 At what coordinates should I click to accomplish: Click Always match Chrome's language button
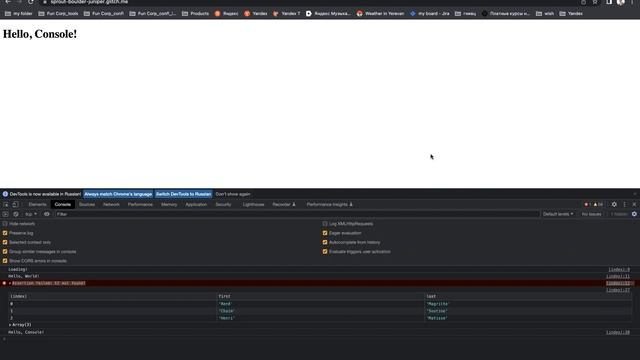[x=118, y=194]
